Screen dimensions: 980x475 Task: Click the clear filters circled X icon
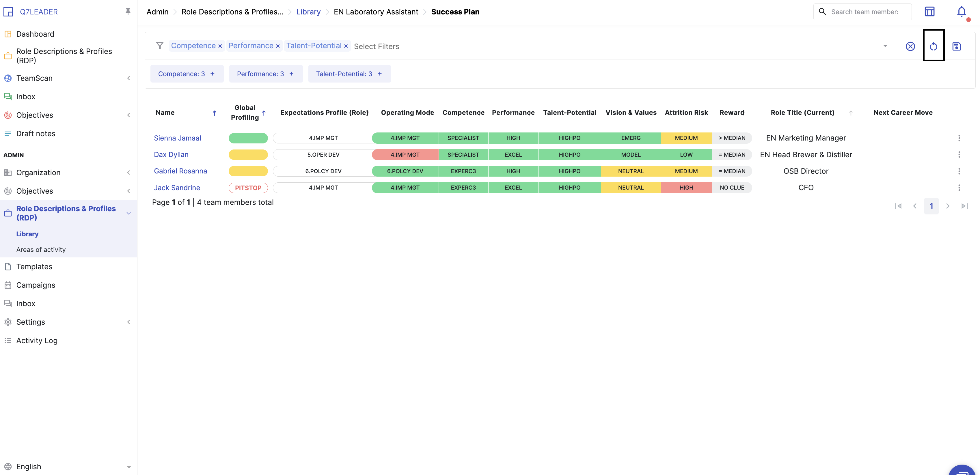coord(910,46)
